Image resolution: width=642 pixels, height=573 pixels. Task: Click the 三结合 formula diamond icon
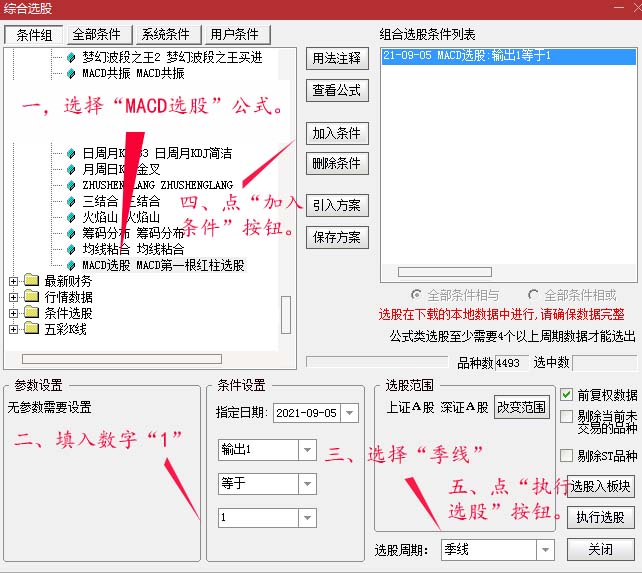coord(71,202)
